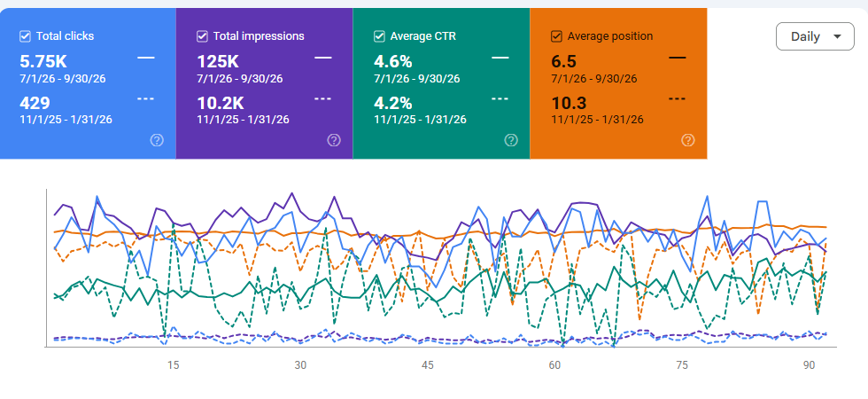The height and width of the screenshot is (399, 868).
Task: Click the 75 label on chart axis
Action: click(x=682, y=365)
